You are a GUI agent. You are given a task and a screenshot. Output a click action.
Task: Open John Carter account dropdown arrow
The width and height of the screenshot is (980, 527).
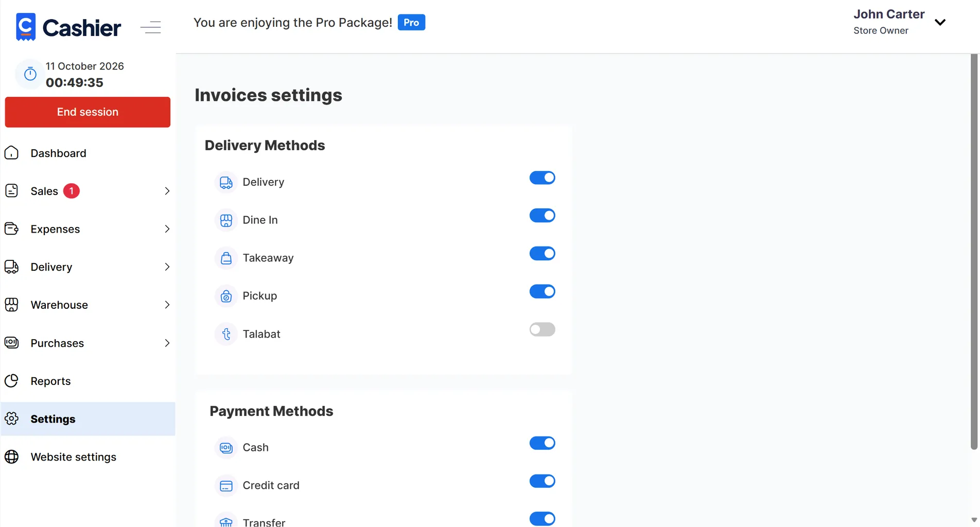click(940, 22)
